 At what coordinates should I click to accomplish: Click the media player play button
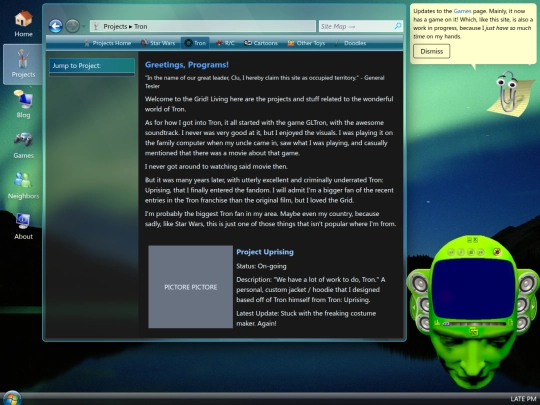(x=461, y=252)
